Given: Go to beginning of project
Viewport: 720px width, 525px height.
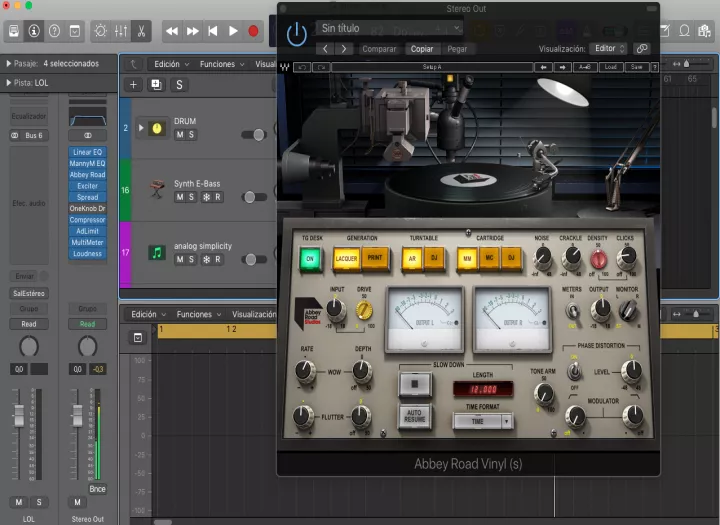Looking at the screenshot, I should (x=213, y=31).
